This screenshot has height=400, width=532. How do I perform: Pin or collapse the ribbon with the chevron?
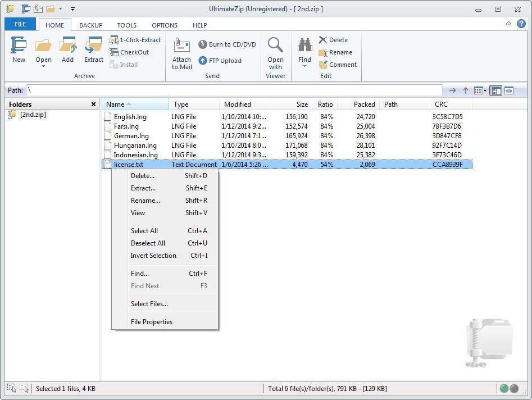pyautogui.click(x=510, y=24)
